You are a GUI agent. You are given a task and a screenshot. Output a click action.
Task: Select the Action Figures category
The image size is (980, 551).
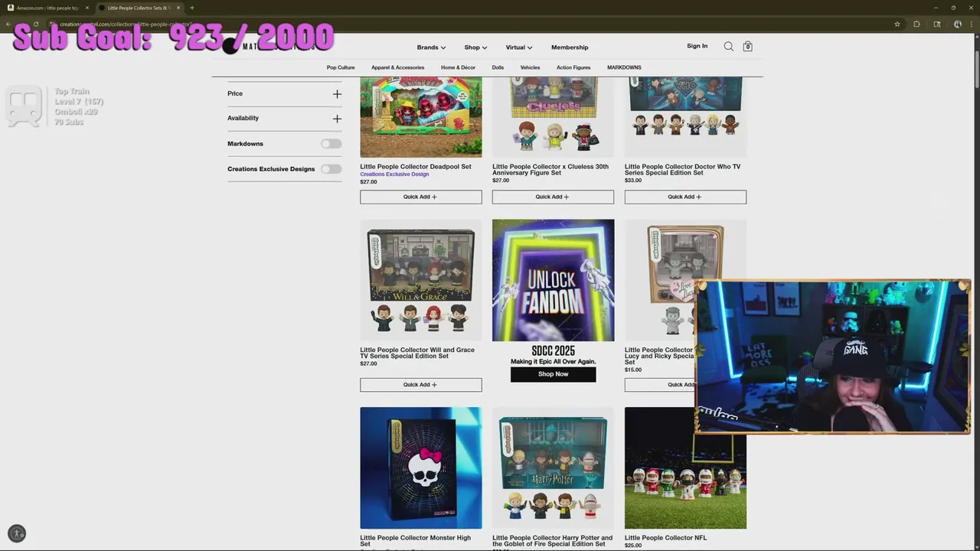[x=573, y=67]
